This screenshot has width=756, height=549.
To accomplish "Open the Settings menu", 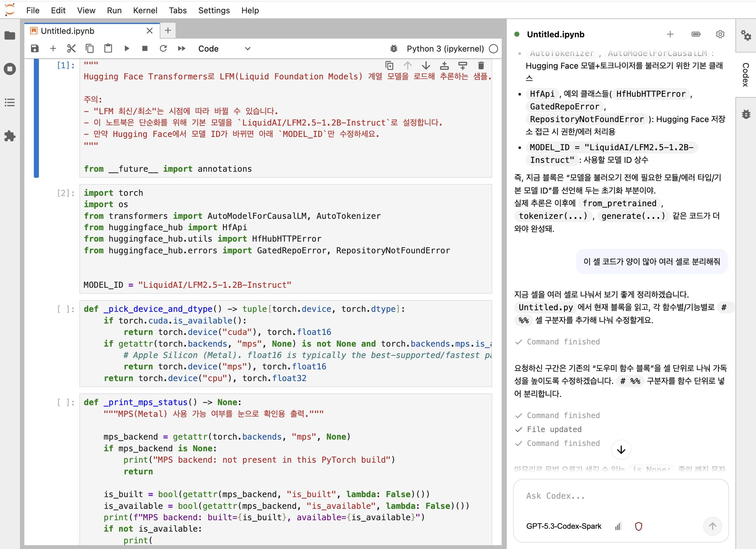I will coord(214,10).
